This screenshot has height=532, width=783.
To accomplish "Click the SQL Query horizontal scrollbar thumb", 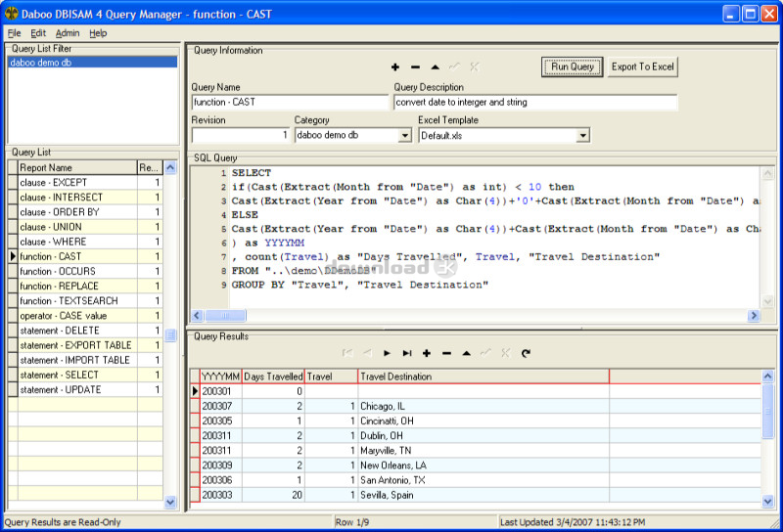I will point(227,316).
